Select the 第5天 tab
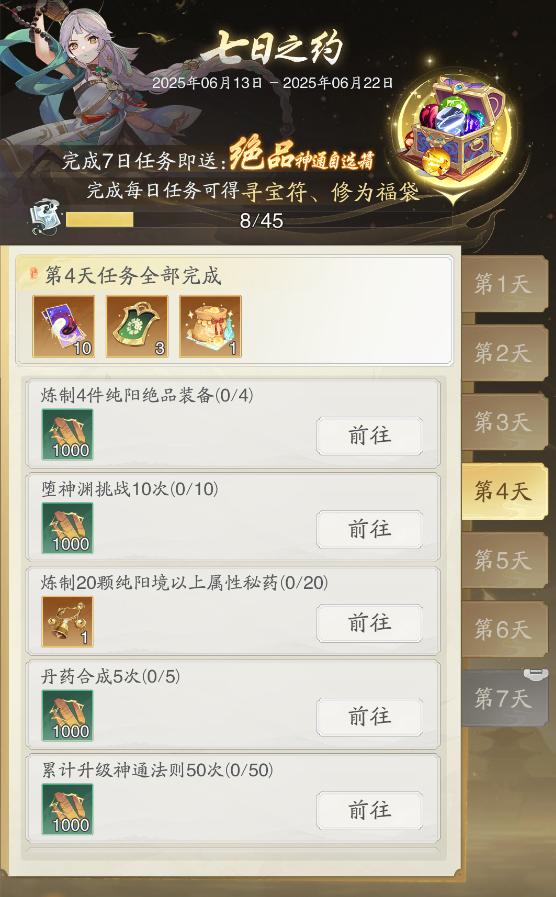556x897 pixels. (505, 560)
